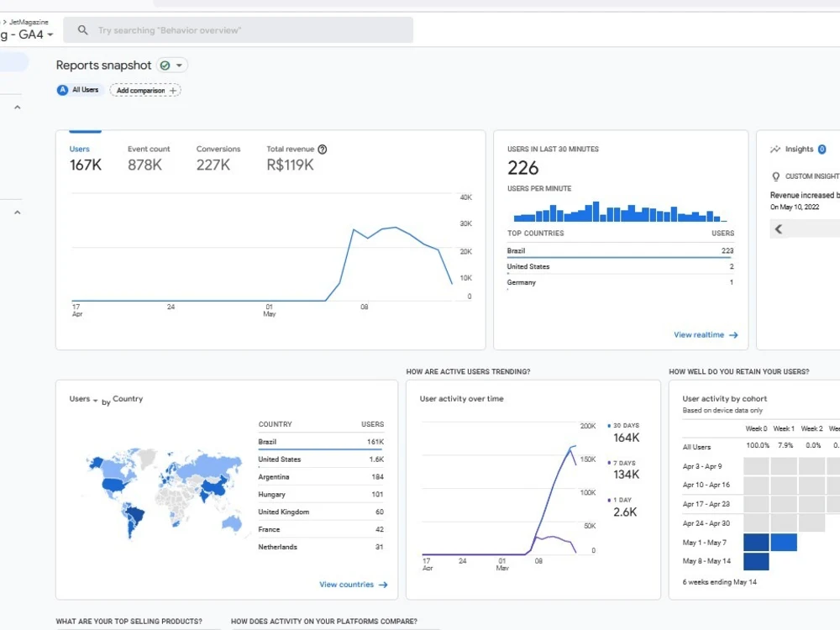The height and width of the screenshot is (630, 840).
Task: Click the User activity over time title
Action: pyautogui.click(x=461, y=398)
